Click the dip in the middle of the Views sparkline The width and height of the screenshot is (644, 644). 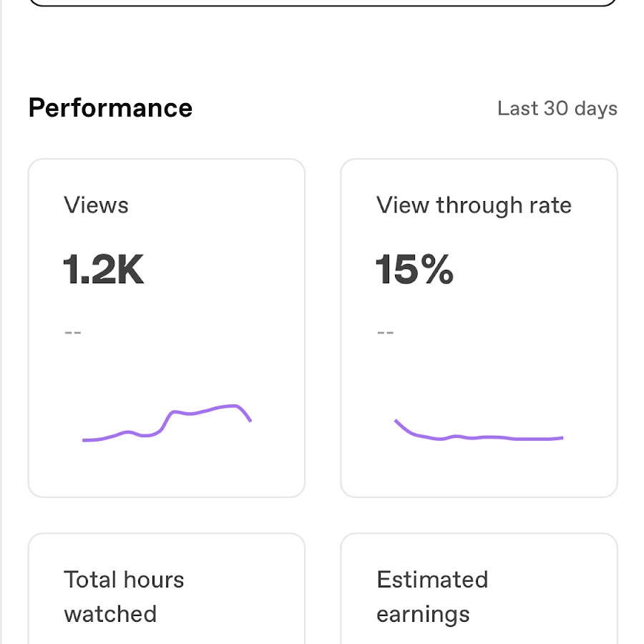(147, 435)
